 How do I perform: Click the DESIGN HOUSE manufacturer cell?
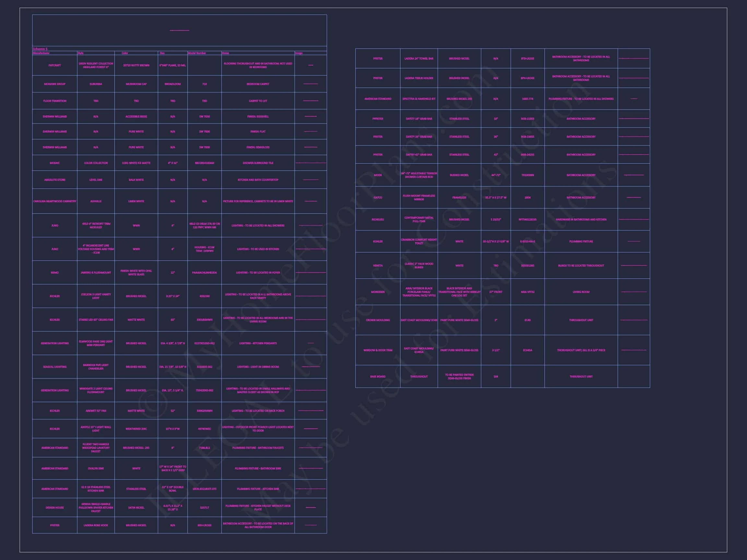point(55,508)
